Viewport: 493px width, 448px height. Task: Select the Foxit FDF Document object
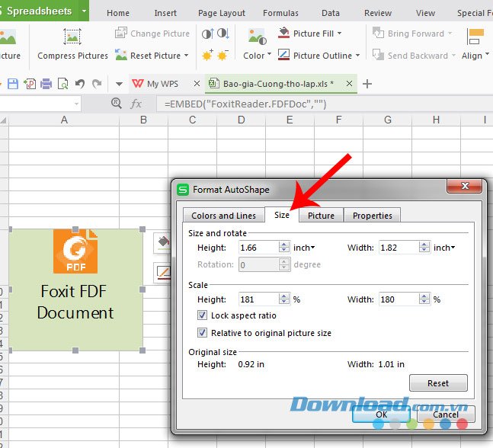pos(75,290)
